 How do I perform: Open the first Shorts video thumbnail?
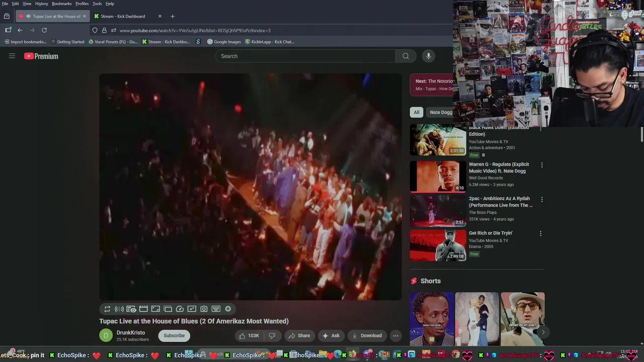point(432,319)
